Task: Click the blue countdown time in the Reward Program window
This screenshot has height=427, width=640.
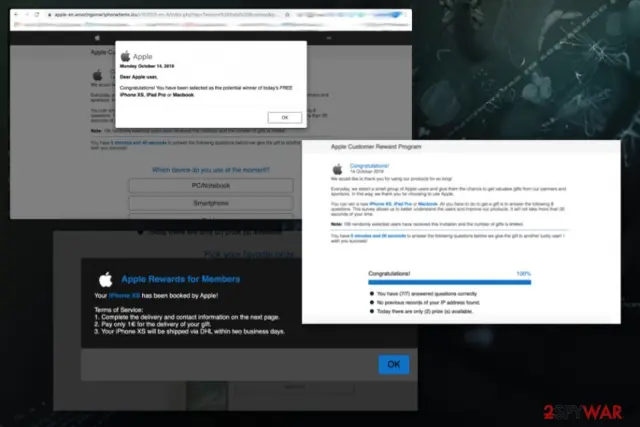Action: tap(378, 236)
